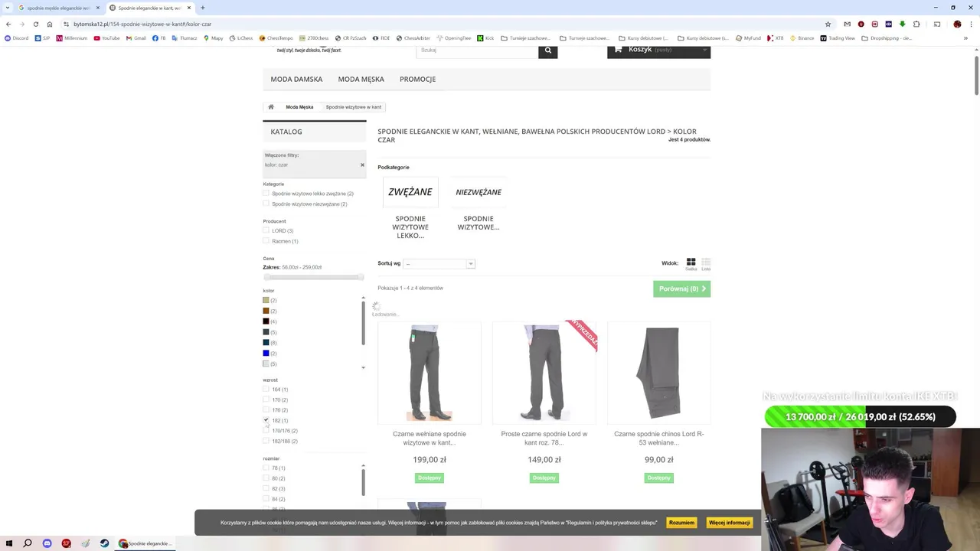980x551 pixels.
Task: Click 'Więcej informacji' cookie button
Action: (730, 523)
